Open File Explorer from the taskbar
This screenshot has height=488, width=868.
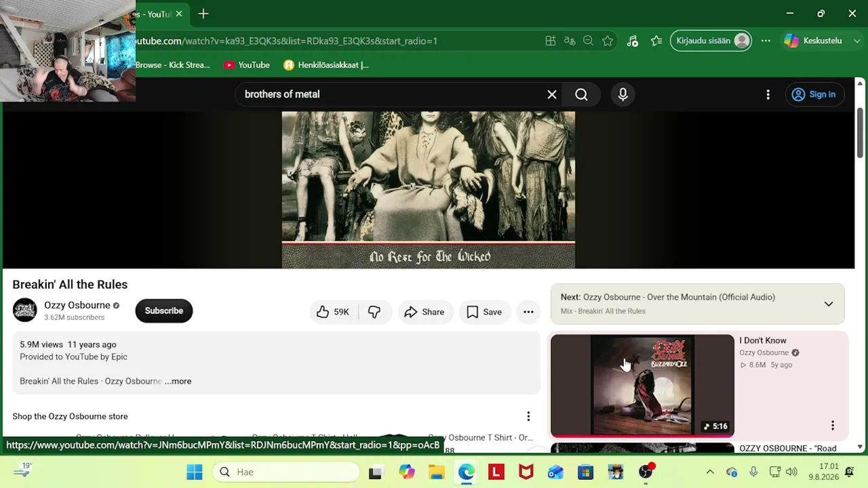click(436, 472)
